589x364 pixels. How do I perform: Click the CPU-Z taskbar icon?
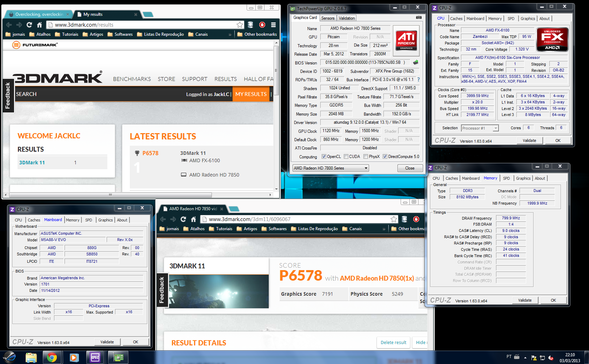95,358
